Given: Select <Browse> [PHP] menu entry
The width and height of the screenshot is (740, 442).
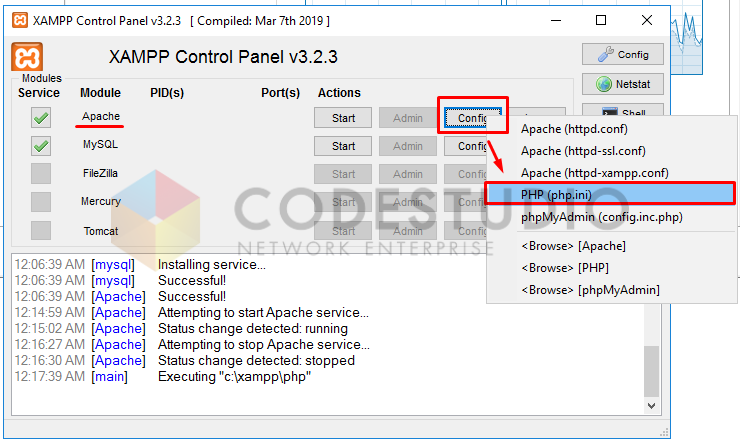Looking at the screenshot, I should click(x=612, y=268).
